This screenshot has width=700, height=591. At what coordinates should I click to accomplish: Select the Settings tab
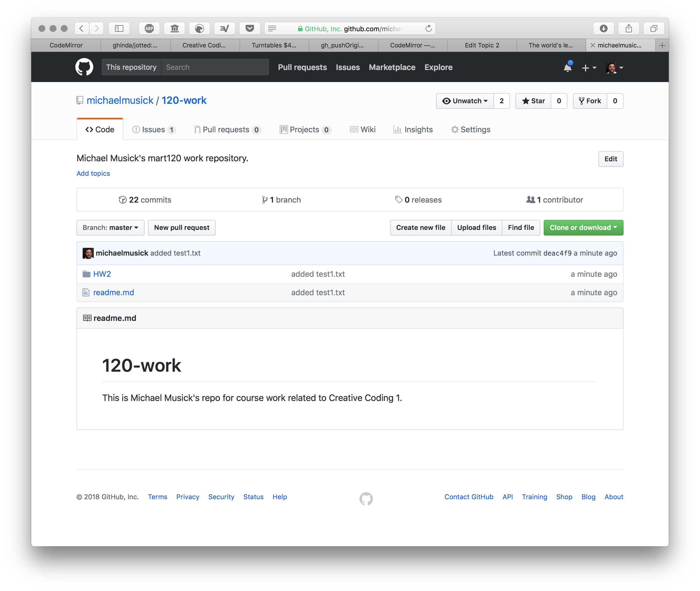[x=474, y=129]
